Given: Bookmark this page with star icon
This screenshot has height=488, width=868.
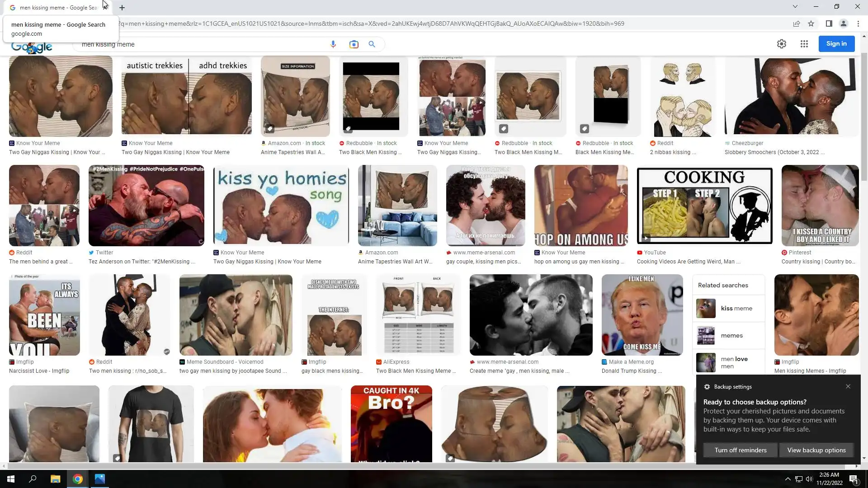Looking at the screenshot, I should click(x=811, y=23).
